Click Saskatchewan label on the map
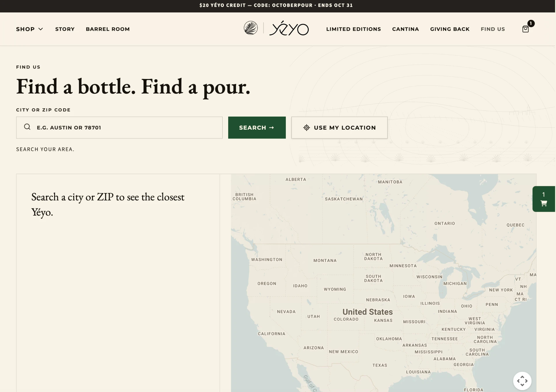The image size is (556, 392). click(x=344, y=199)
